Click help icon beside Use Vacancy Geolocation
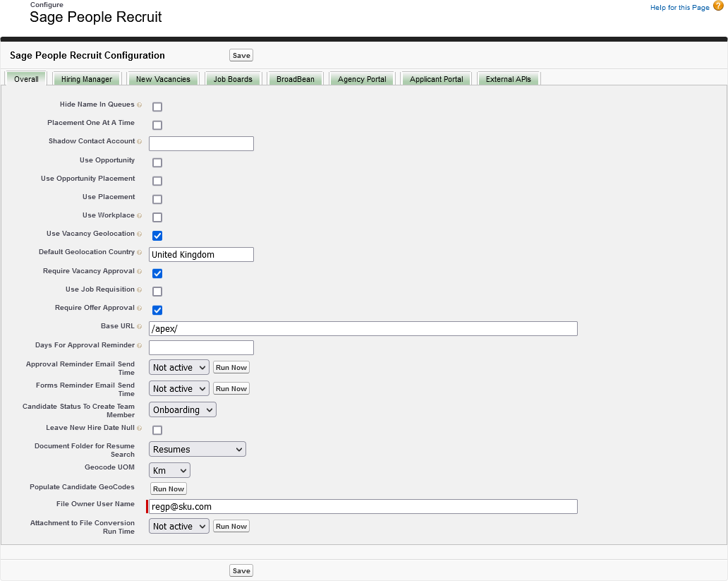The width and height of the screenshot is (728, 581). pos(140,234)
